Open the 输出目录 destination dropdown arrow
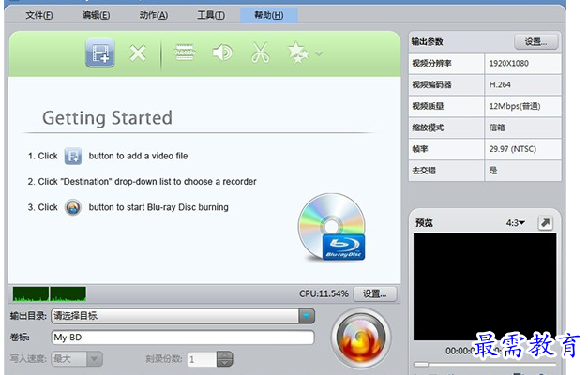588x375 pixels. tap(307, 316)
